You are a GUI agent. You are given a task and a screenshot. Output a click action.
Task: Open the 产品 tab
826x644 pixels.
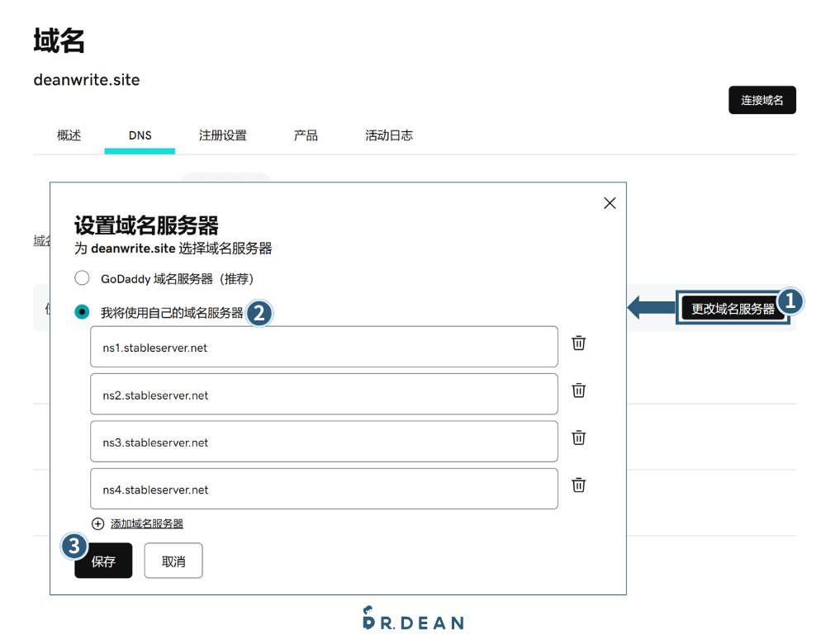click(305, 135)
